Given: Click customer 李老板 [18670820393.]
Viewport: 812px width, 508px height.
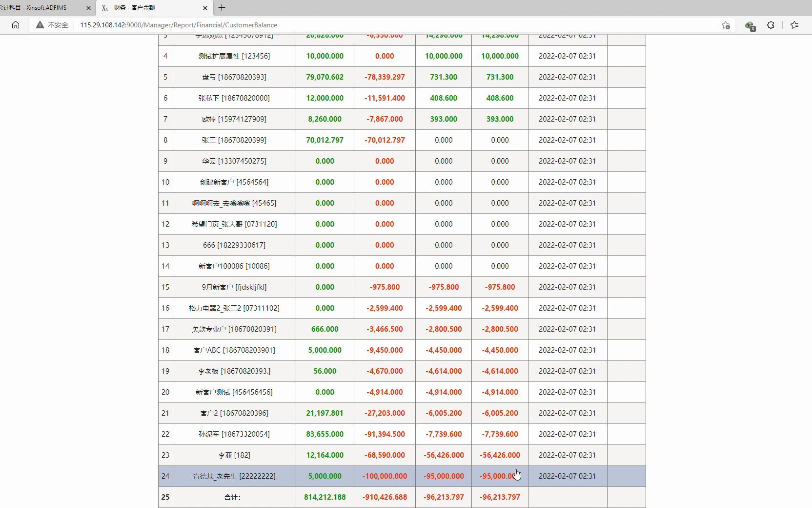Looking at the screenshot, I should 234,371.
